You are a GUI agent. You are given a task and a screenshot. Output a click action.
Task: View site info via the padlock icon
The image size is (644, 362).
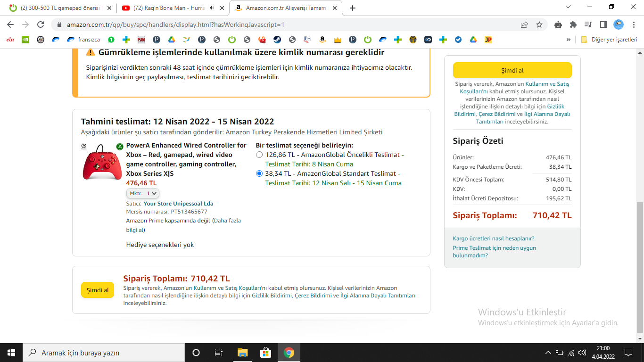(59, 25)
